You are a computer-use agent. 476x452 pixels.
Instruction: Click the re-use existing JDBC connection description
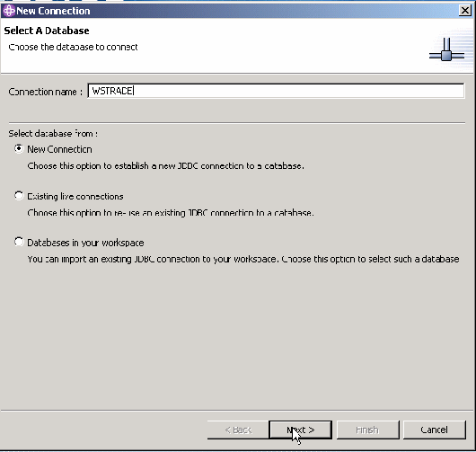point(171,213)
